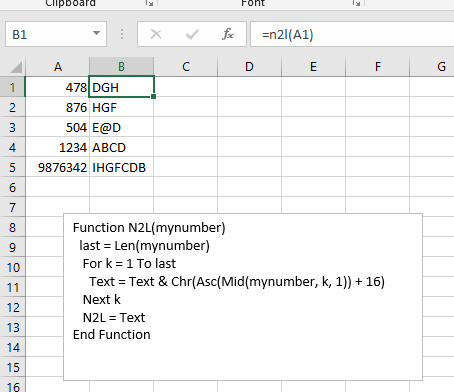Screen dimensions: 454x392
Task: Select row 8 header
Action: point(12,227)
